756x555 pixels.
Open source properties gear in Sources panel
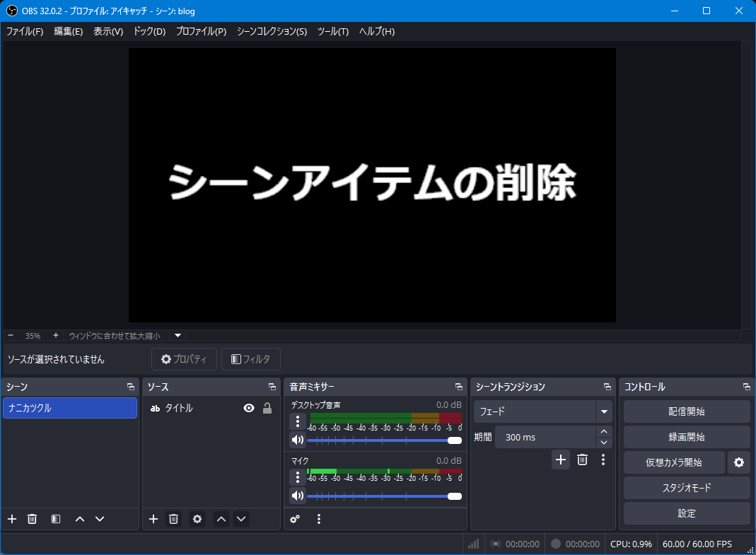[197, 519]
